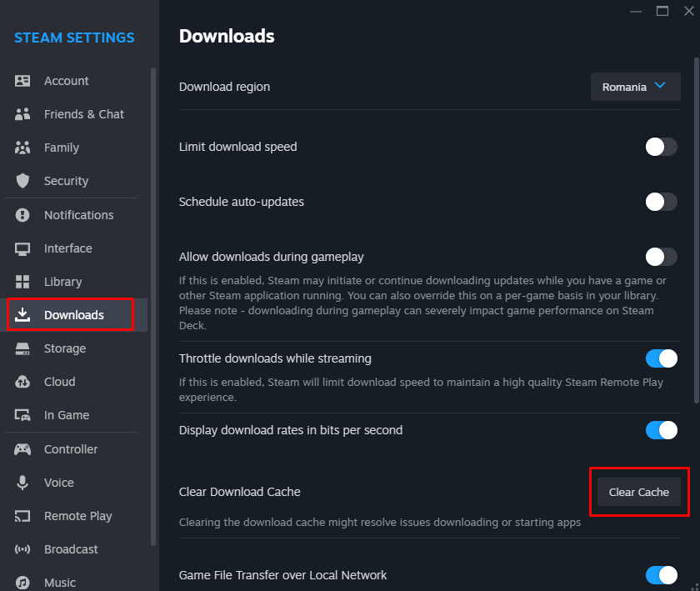This screenshot has width=700, height=591.
Task: Click the Voice microphone icon
Action: [x=22, y=483]
